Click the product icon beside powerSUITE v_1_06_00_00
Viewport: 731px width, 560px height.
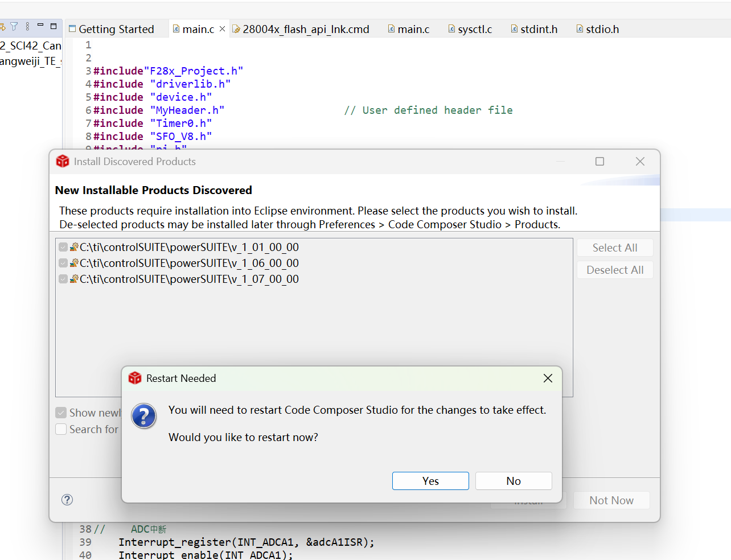click(x=74, y=263)
